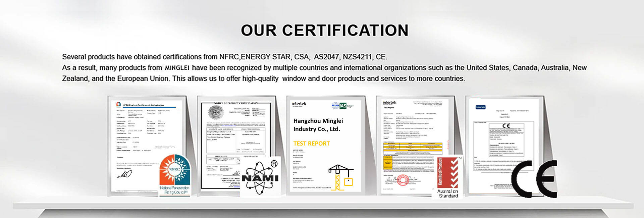
Task: Click the OUR CERTIFICATION heading
Action: (325, 30)
